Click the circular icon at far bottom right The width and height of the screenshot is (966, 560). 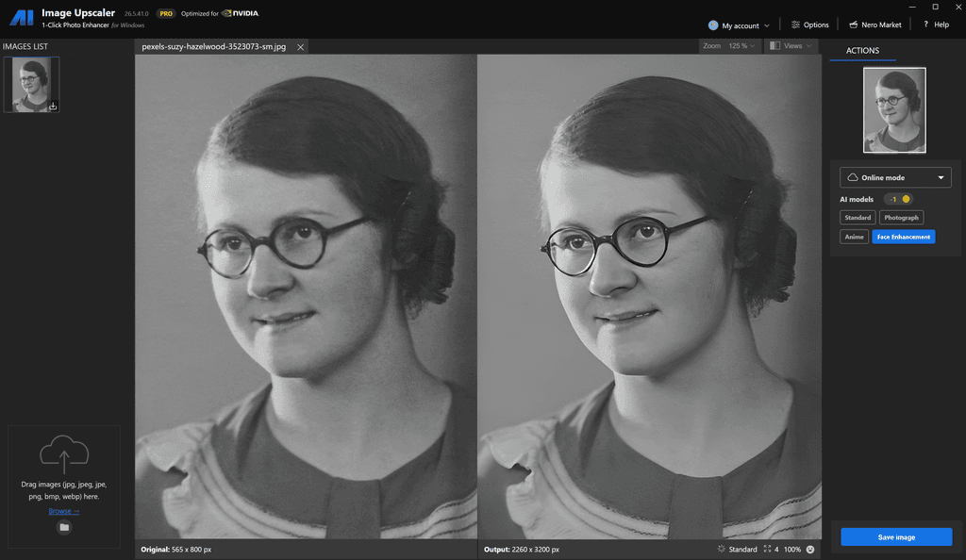(x=809, y=549)
